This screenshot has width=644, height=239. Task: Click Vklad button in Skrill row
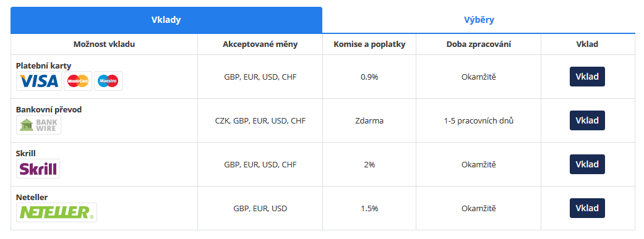(x=587, y=164)
